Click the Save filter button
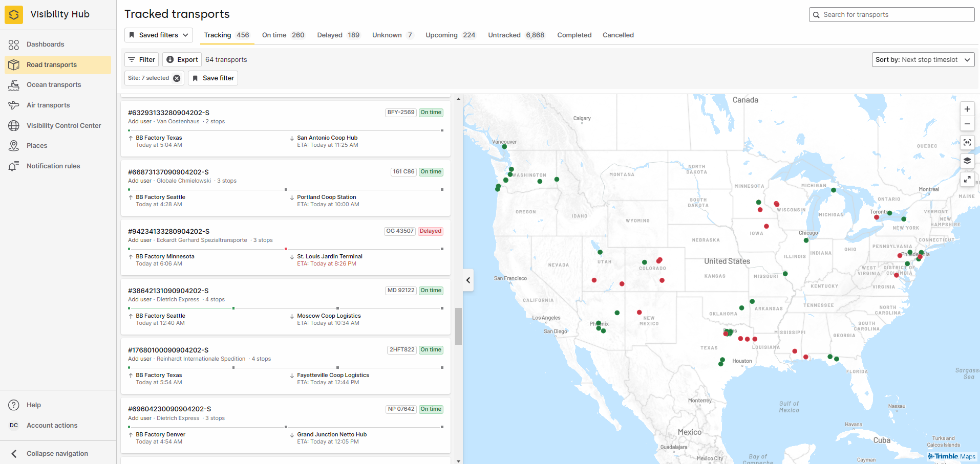The width and height of the screenshot is (980, 464). coord(213,78)
